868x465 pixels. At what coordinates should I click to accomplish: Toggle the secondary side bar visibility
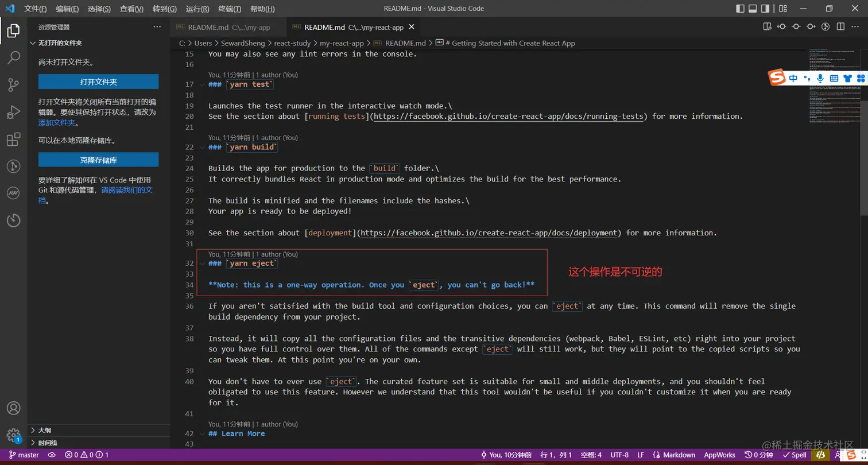coord(765,9)
